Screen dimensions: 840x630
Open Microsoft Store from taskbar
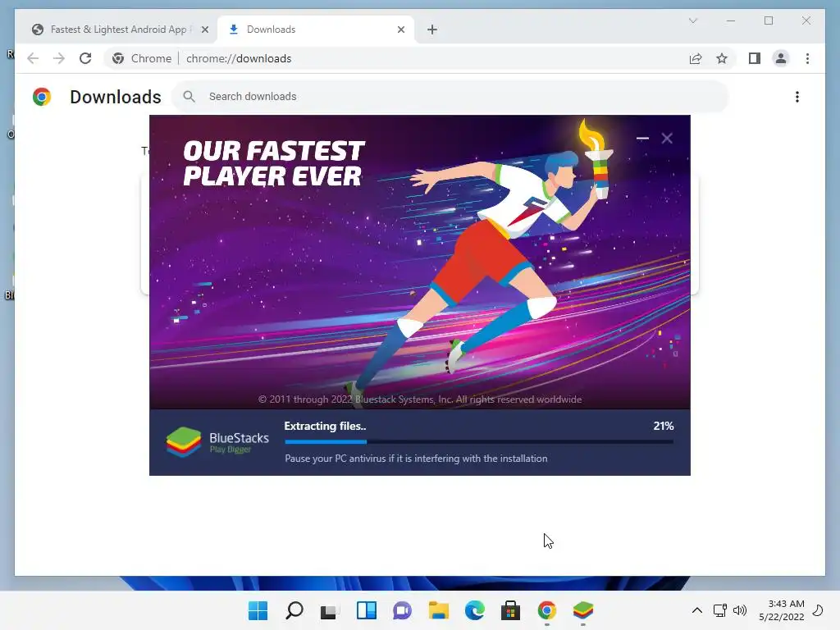point(510,610)
